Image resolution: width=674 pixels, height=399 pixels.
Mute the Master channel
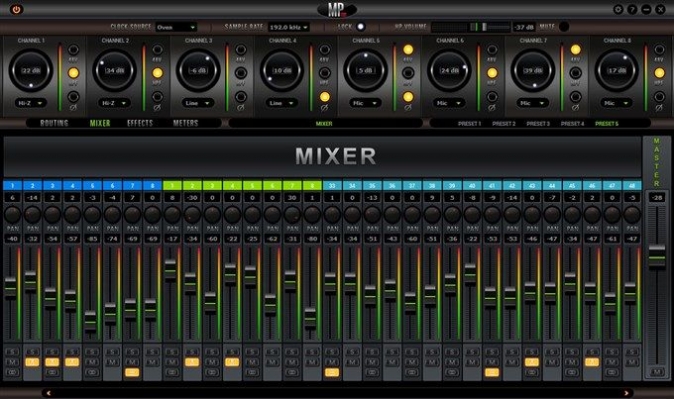pyautogui.click(x=657, y=372)
